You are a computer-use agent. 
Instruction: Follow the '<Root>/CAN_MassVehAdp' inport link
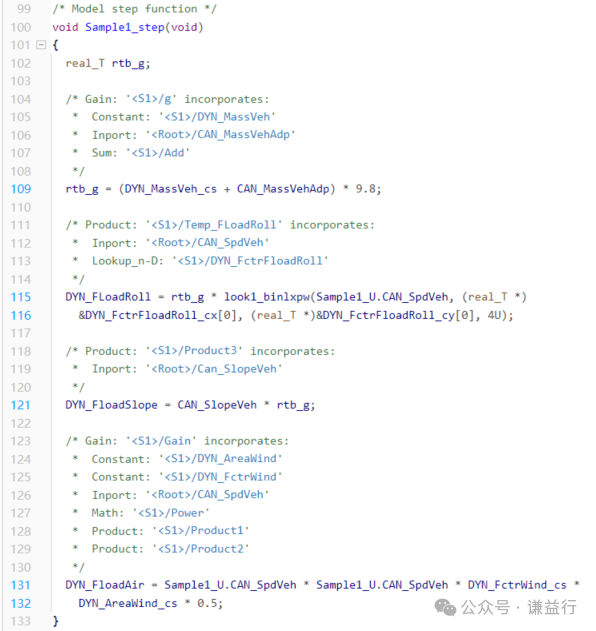(x=221, y=134)
